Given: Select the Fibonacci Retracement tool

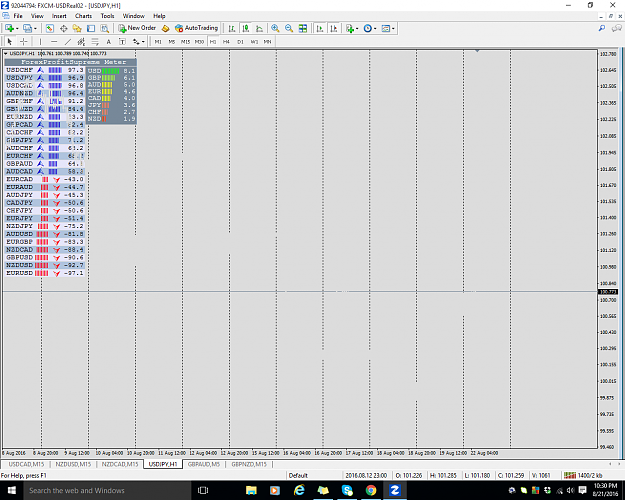Looking at the screenshot, I should click(95, 41).
